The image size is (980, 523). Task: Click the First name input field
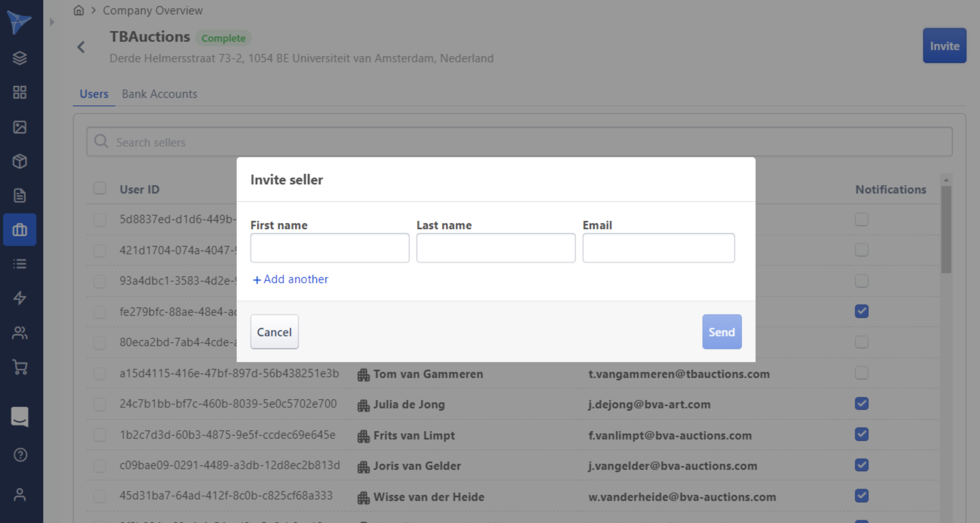(330, 248)
